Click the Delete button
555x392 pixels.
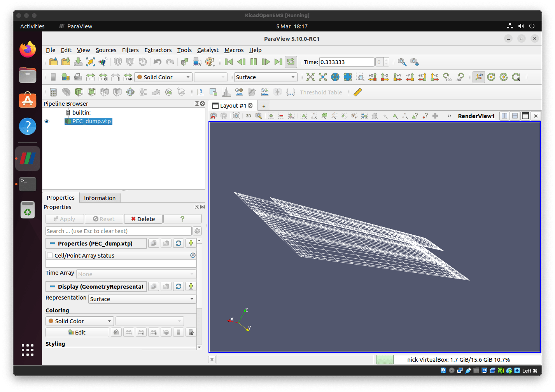pyautogui.click(x=143, y=219)
